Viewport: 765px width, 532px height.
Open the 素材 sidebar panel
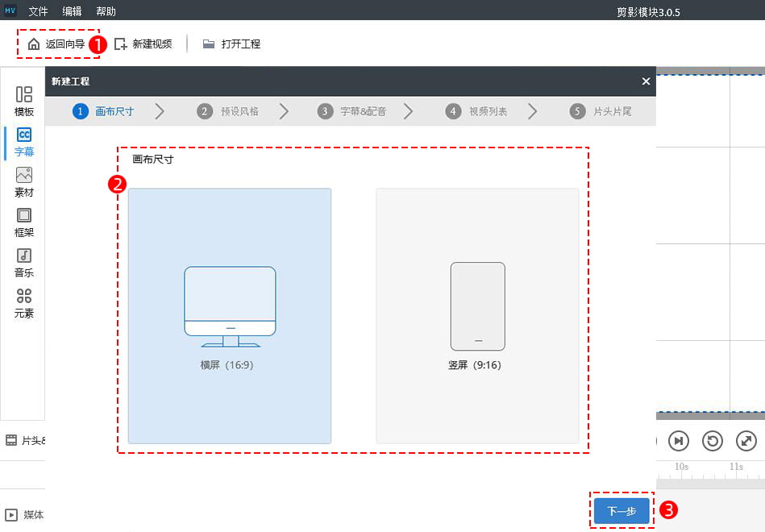point(24,182)
